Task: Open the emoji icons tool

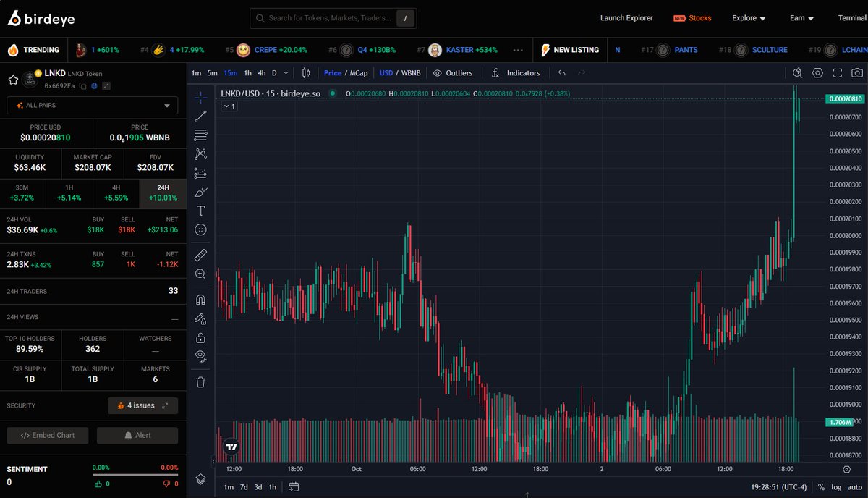Action: point(200,229)
